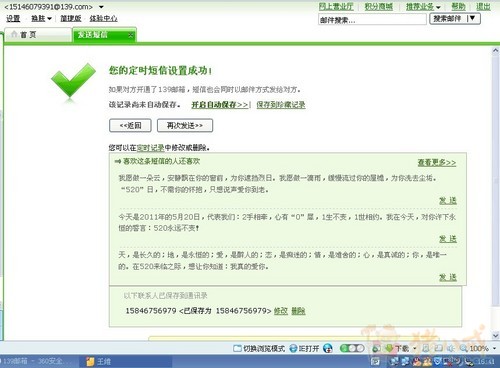500x368 pixels.
Task: Open the zoom level dropdown arrow
Action: pos(494,349)
